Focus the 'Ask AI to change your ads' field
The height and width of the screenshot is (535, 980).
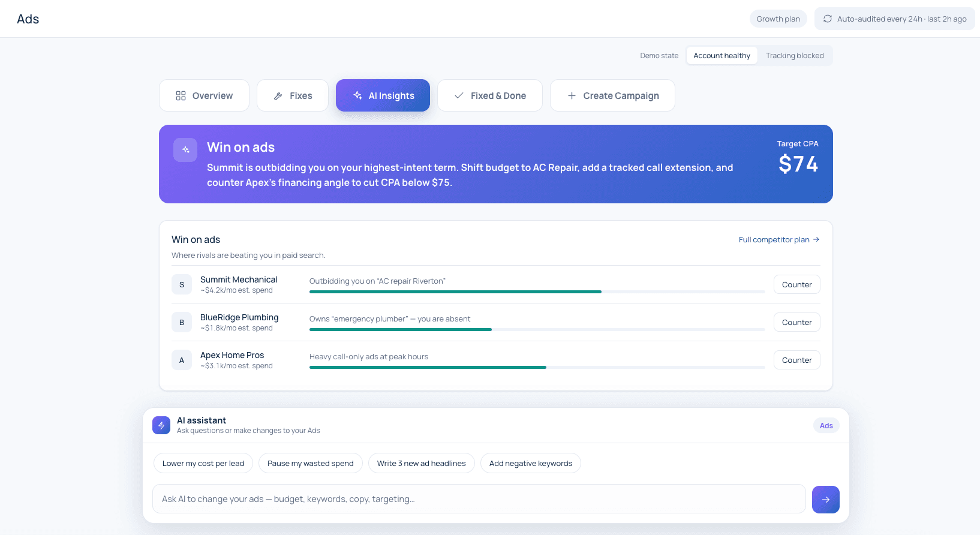click(x=479, y=499)
